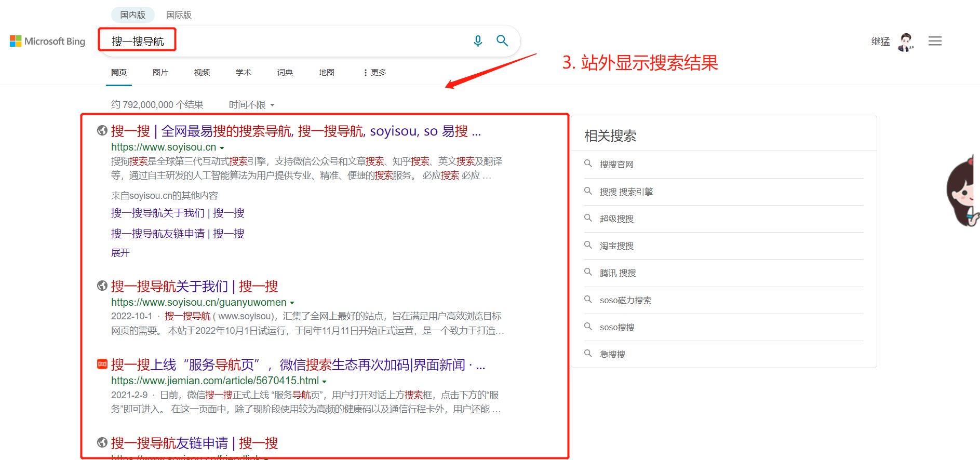Screen dimensions: 980x460
Task: Click search icon next to 腾讯 搜搜
Action: [588, 272]
